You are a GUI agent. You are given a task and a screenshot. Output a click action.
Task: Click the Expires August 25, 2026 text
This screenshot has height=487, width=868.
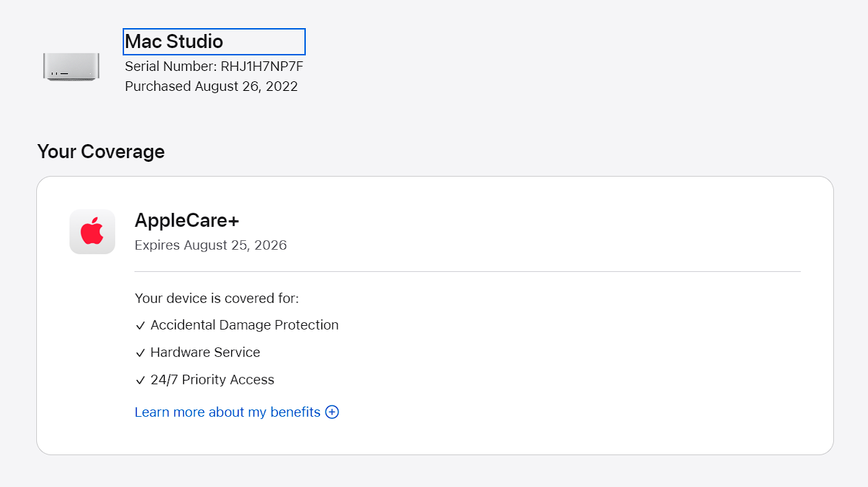211,245
